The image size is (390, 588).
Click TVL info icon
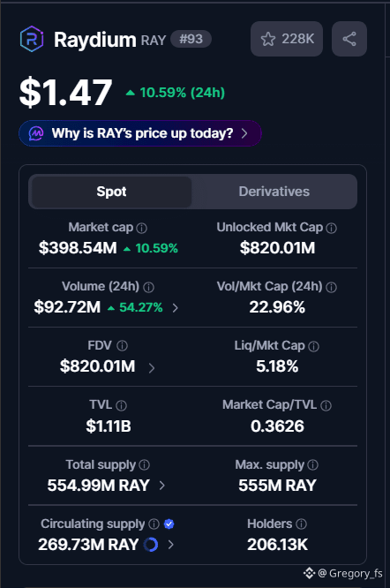tap(122, 405)
